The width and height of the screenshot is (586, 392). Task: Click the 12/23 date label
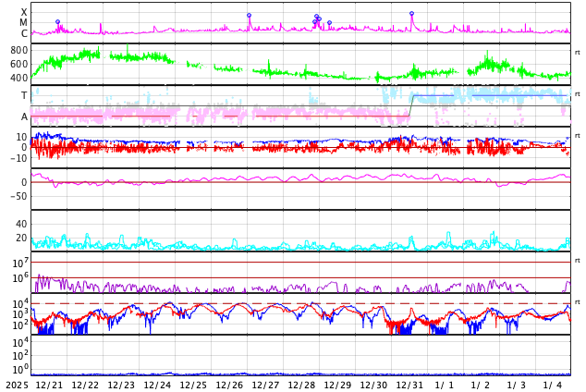(121, 385)
